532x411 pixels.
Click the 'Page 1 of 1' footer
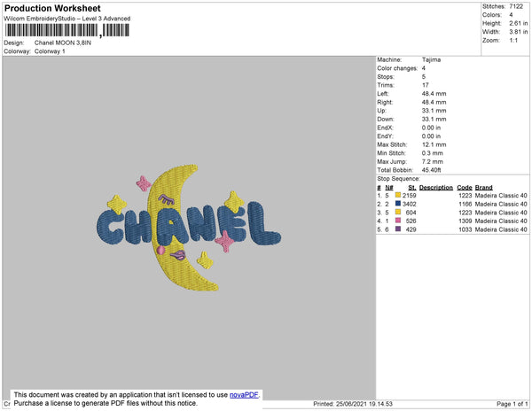(x=512, y=404)
